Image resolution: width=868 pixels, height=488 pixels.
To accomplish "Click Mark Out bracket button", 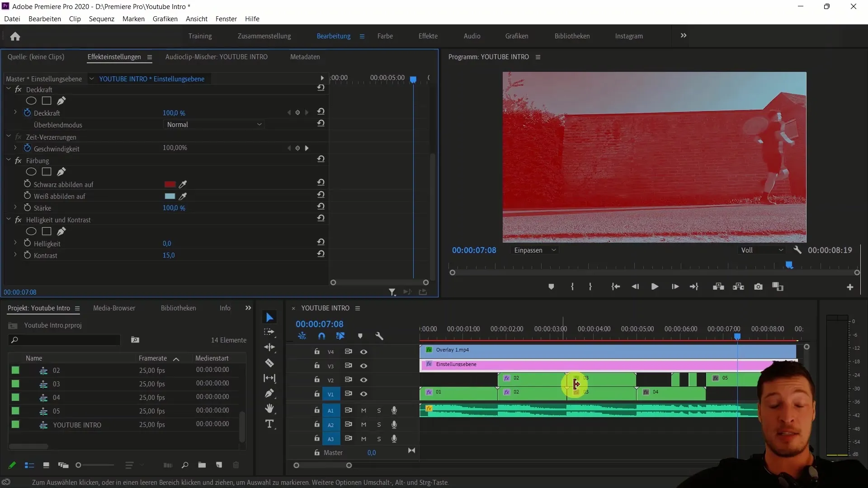I will pos(590,286).
